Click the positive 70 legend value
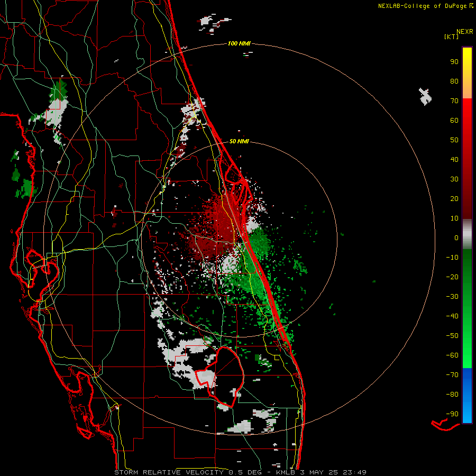This screenshot has width=476, height=476. pyautogui.click(x=454, y=101)
